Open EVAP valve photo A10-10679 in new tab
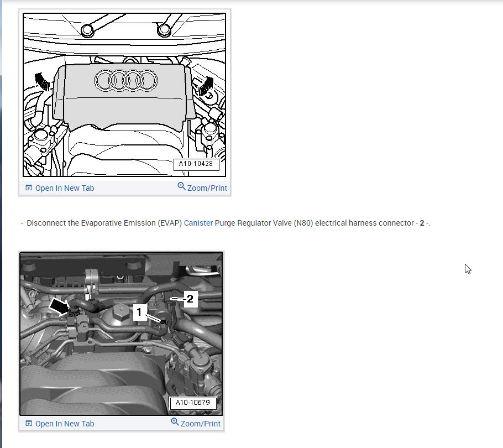503x448 pixels. point(60,424)
